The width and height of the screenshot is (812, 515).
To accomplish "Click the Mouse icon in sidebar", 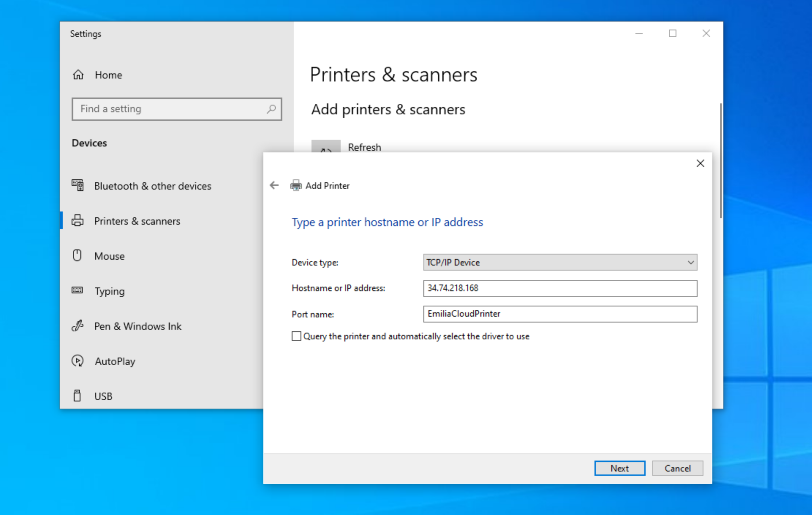I will [77, 256].
